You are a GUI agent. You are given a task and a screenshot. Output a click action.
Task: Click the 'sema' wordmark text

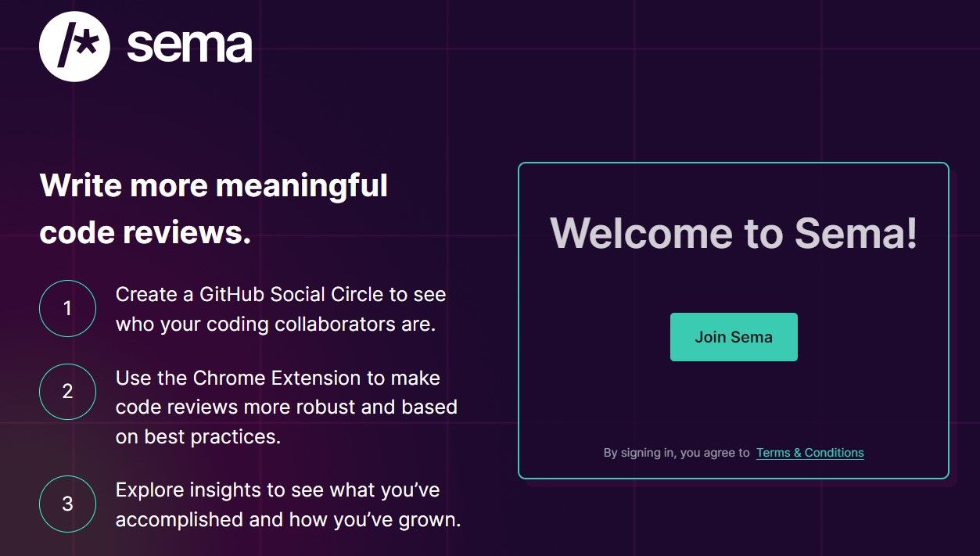click(189, 46)
